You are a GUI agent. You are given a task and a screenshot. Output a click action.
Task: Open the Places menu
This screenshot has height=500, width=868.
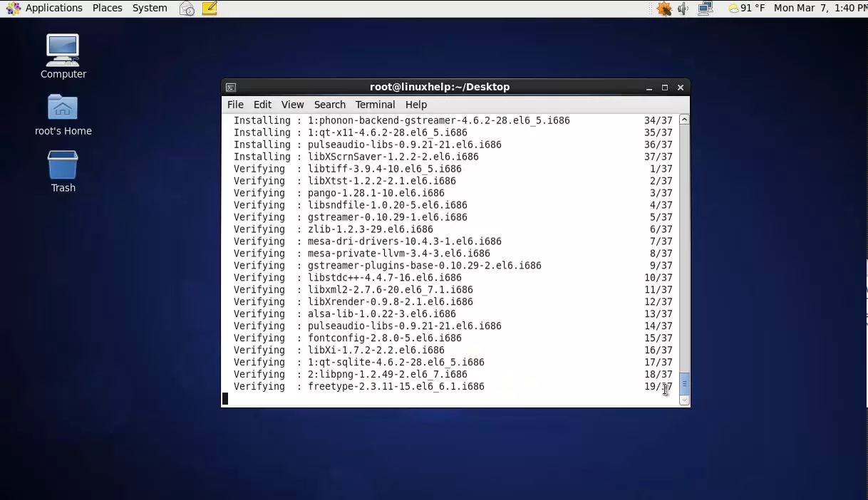point(108,9)
